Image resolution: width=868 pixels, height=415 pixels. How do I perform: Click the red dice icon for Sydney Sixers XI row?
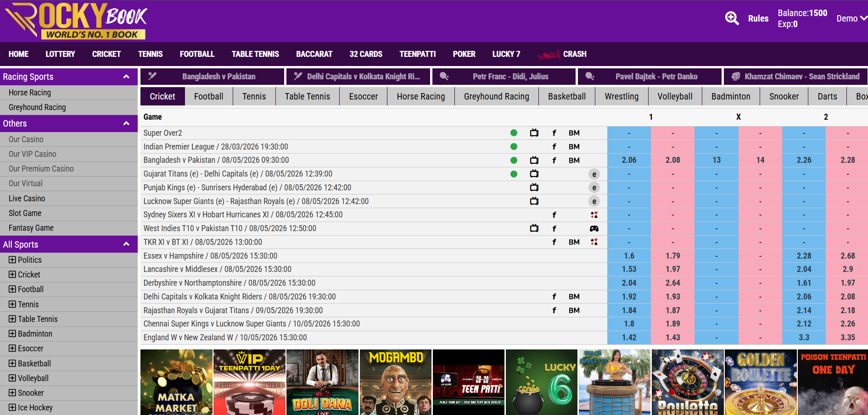click(594, 215)
